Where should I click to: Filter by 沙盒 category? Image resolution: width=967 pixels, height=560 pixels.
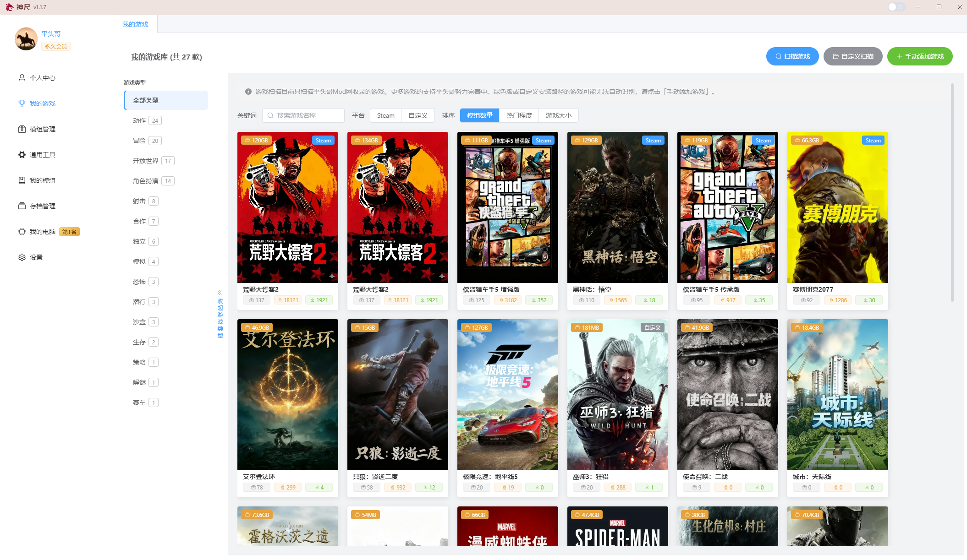click(146, 322)
